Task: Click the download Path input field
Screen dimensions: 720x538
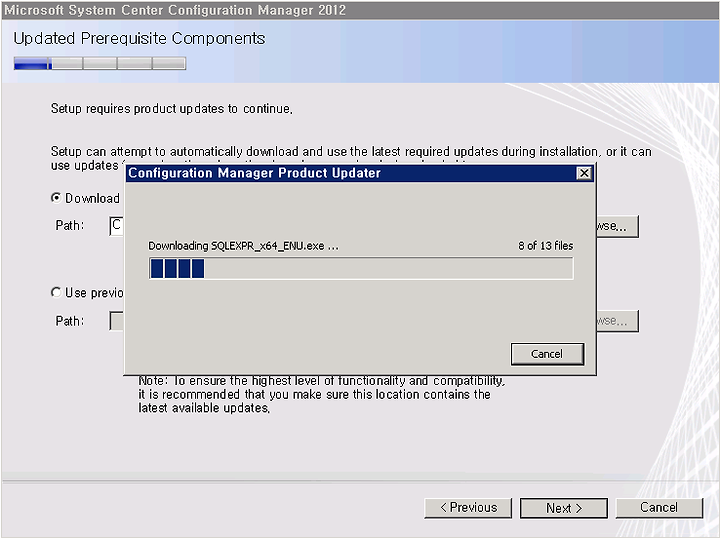Action: click(x=117, y=226)
